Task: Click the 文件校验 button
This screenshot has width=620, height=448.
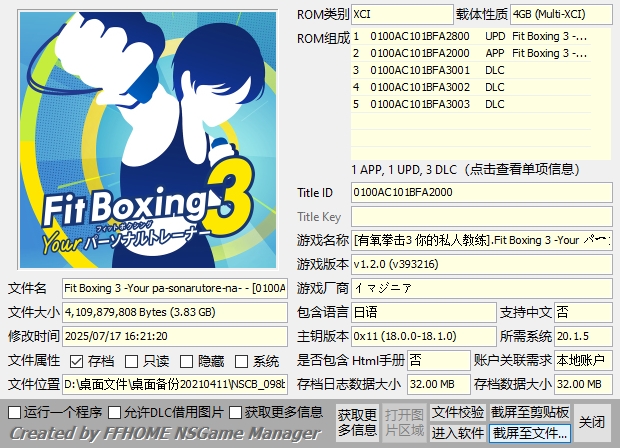Action: coord(458,412)
